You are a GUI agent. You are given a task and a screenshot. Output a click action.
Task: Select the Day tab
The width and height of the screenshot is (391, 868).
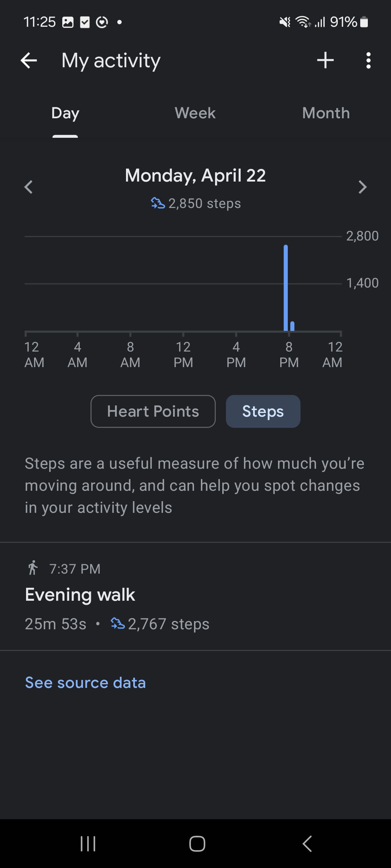[65, 113]
